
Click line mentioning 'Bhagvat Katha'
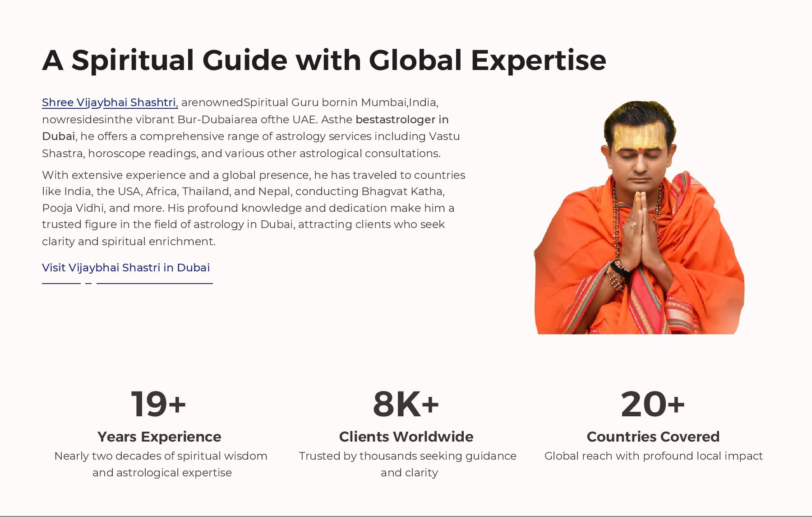click(244, 191)
